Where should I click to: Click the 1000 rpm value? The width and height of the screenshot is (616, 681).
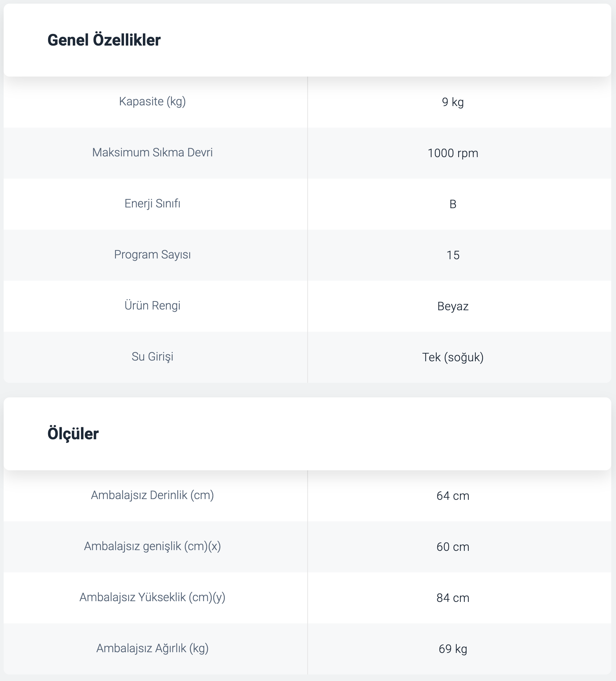pos(453,153)
